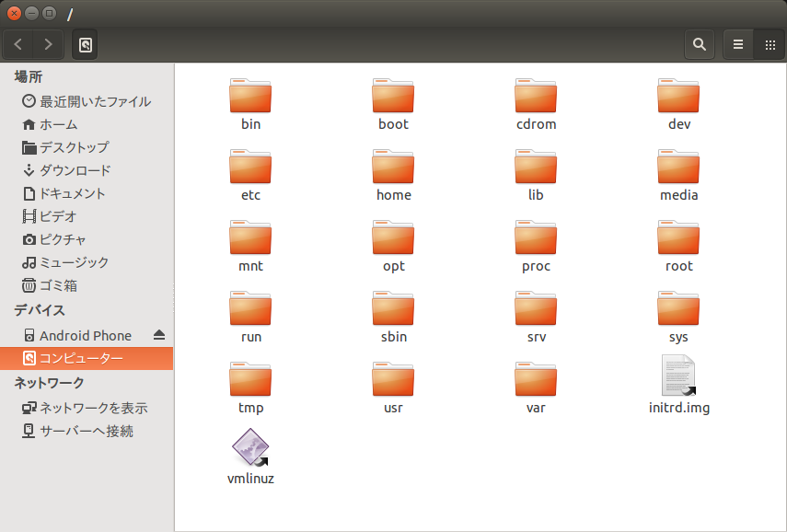The image size is (787, 532).
Task: Go back to previous location
Action: 18,44
